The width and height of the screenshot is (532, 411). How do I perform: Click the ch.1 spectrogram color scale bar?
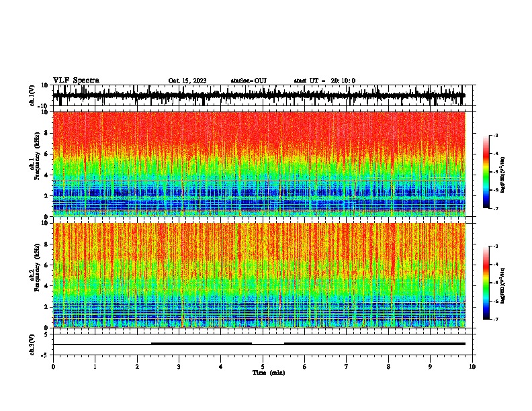point(486,172)
